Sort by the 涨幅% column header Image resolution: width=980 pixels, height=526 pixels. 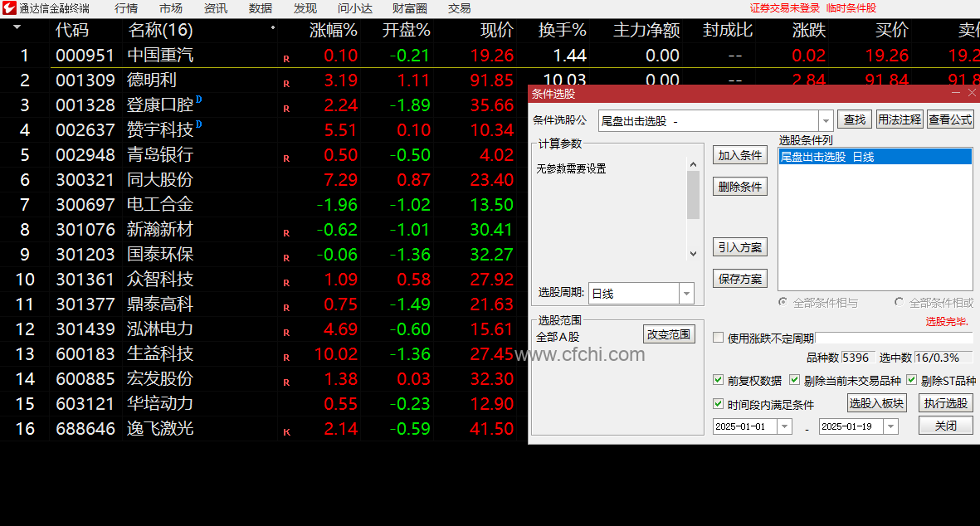(x=333, y=30)
